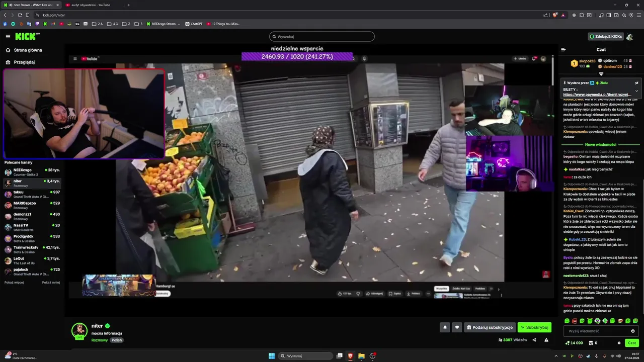Collapse the chat panel using arrow icon
This screenshot has height=362, width=644.
(563, 50)
